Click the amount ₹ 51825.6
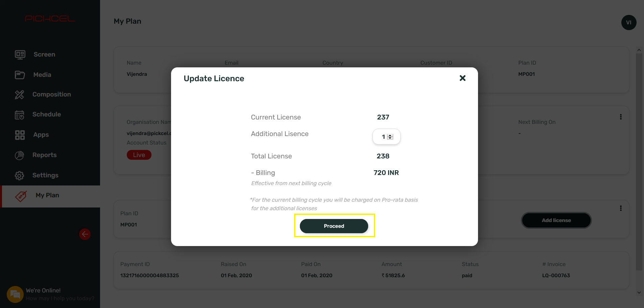The image size is (644, 308). pos(393,276)
